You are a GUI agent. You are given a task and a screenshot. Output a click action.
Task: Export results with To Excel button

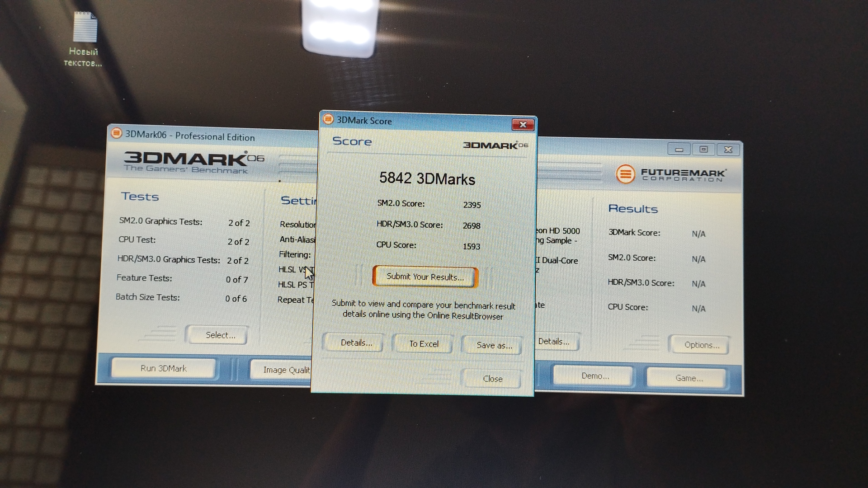(424, 344)
